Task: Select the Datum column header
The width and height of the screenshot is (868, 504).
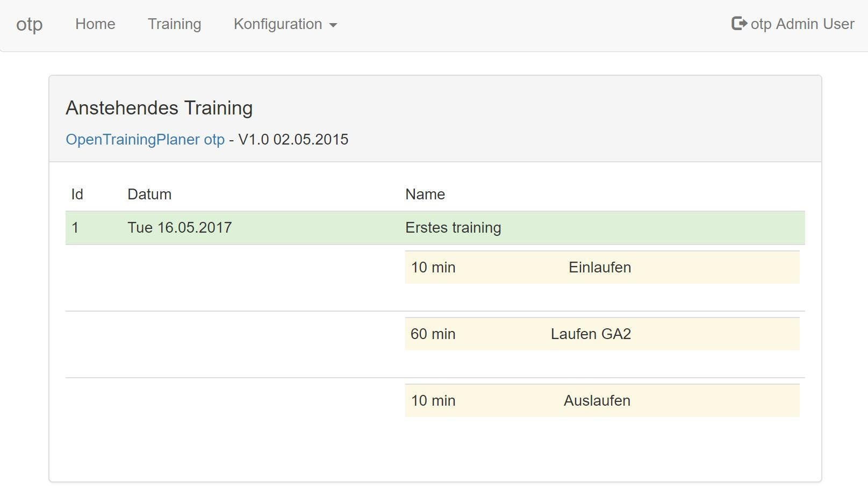Action: click(149, 194)
